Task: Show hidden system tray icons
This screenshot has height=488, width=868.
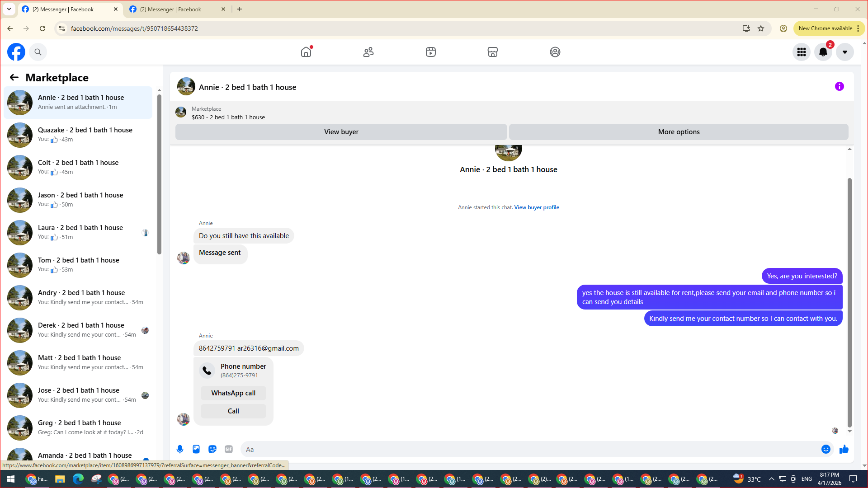Action: tap(771, 479)
